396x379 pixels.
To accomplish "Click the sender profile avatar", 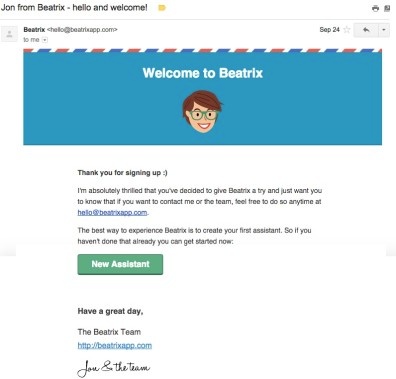I will pyautogui.click(x=9, y=34).
